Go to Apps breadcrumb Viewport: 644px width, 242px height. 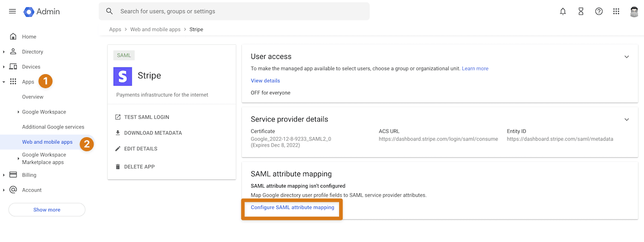(115, 29)
